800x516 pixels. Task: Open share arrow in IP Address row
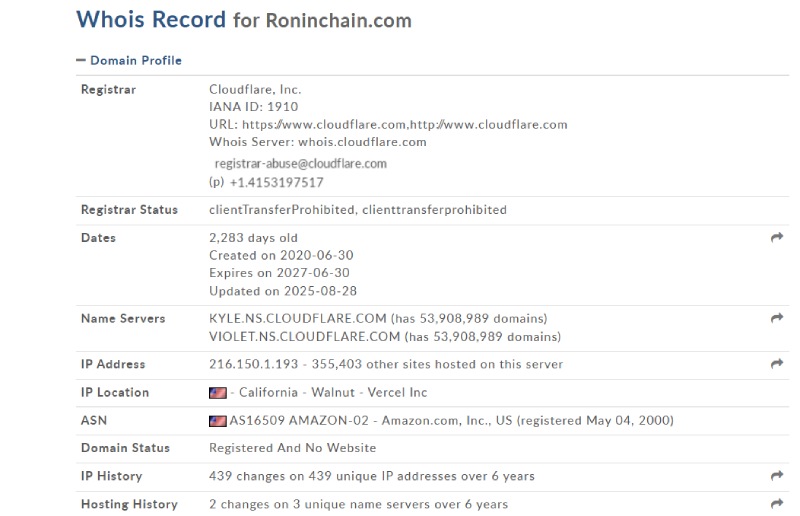click(x=777, y=363)
